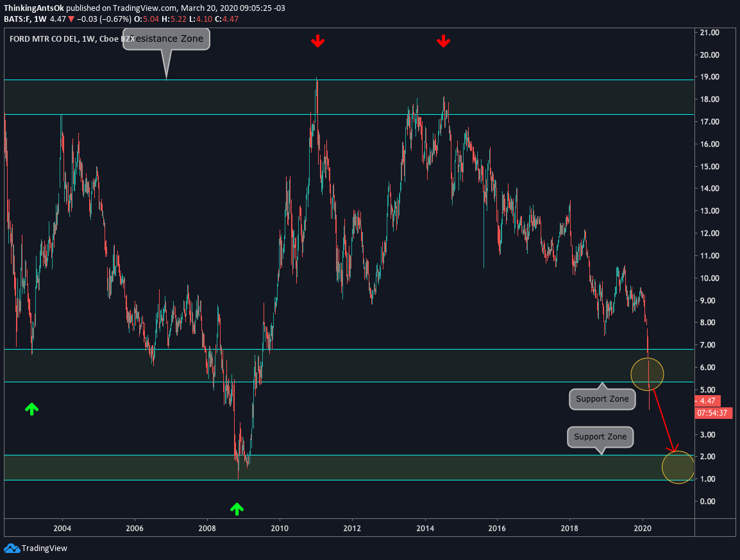Click the 2016 year label on time axis
740x560 pixels.
(x=497, y=529)
